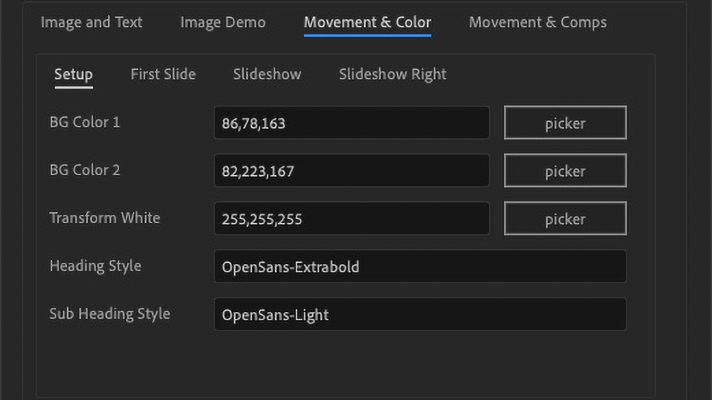The image size is (712, 400).
Task: Click the Sub Heading Style label
Action: tap(110, 314)
